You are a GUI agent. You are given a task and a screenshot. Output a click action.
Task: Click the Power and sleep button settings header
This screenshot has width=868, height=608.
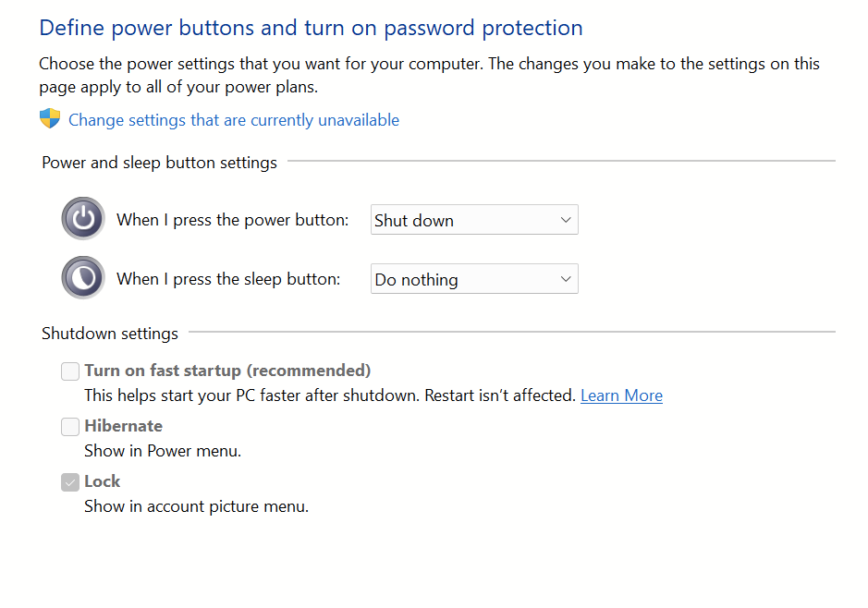pyautogui.click(x=159, y=163)
